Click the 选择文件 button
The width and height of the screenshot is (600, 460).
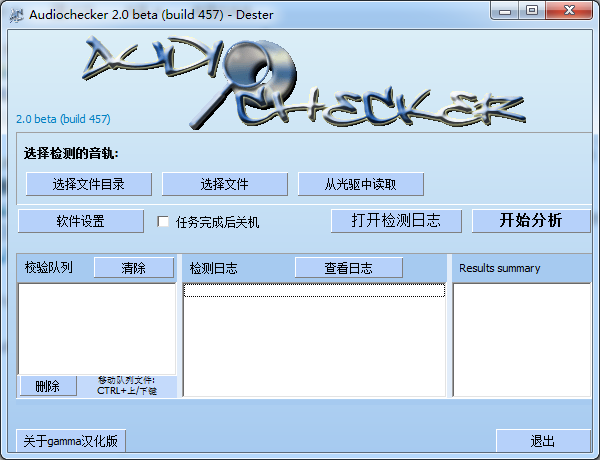[x=224, y=184]
